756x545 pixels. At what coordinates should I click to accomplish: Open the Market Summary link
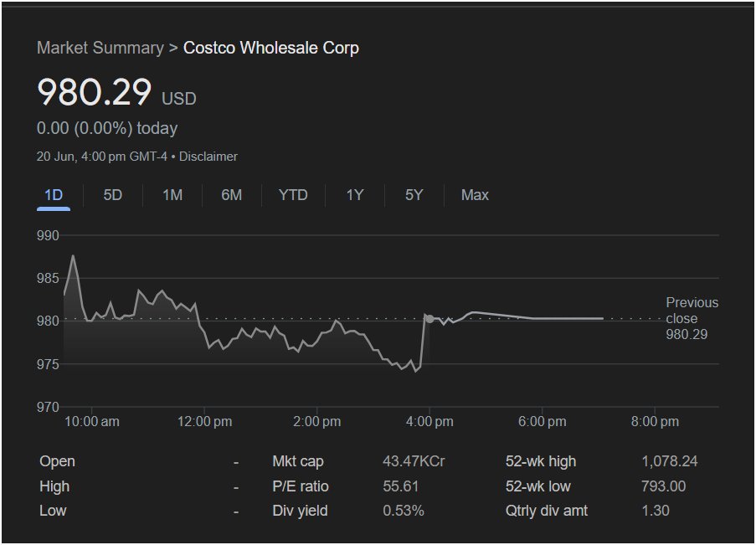point(100,48)
